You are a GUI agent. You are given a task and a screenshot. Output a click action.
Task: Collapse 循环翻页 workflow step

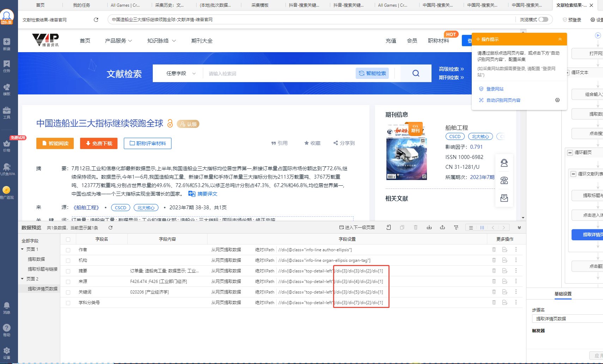pos(570,153)
